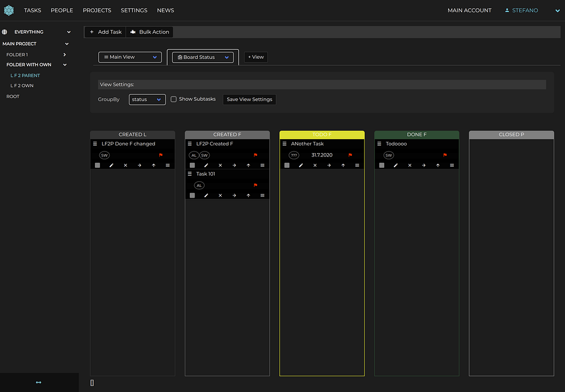This screenshot has width=565, height=392.
Task: Click the red priority flag on ANother Task
Action: pyautogui.click(x=350, y=155)
